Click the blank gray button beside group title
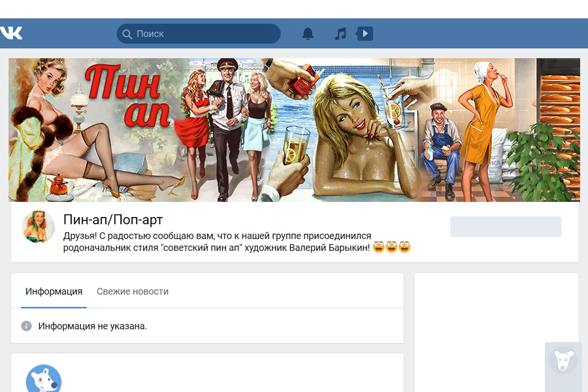The width and height of the screenshot is (588, 392). (506, 227)
